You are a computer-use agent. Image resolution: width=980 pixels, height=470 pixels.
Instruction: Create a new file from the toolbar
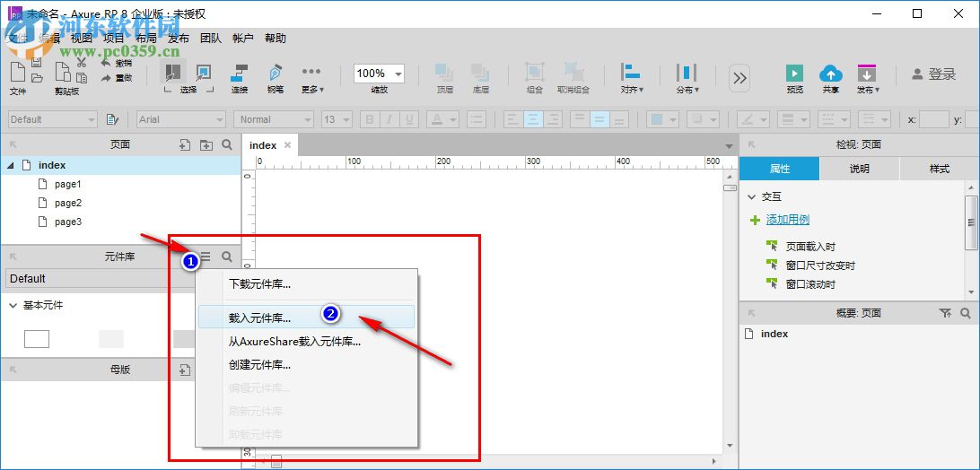(17, 72)
